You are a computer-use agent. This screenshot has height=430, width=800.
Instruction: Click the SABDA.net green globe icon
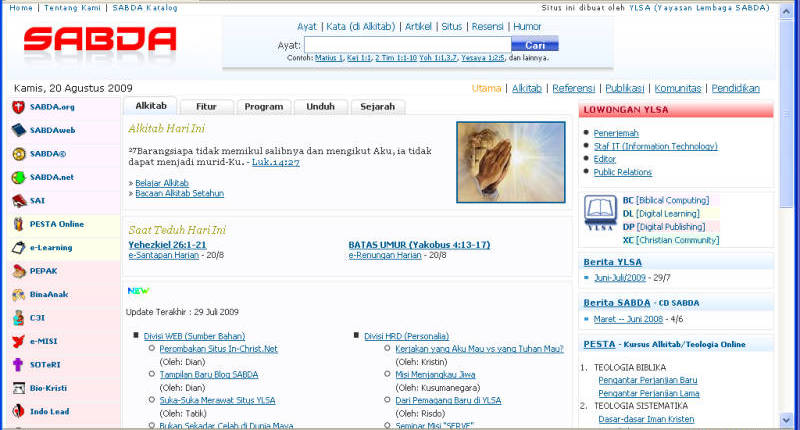18,178
